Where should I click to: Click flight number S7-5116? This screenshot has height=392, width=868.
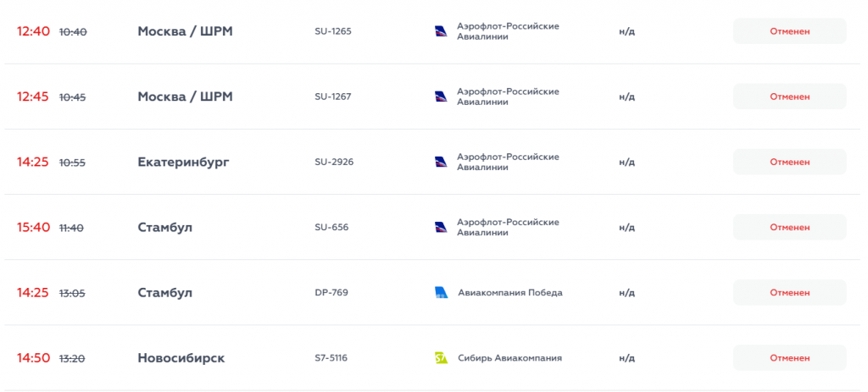click(331, 358)
